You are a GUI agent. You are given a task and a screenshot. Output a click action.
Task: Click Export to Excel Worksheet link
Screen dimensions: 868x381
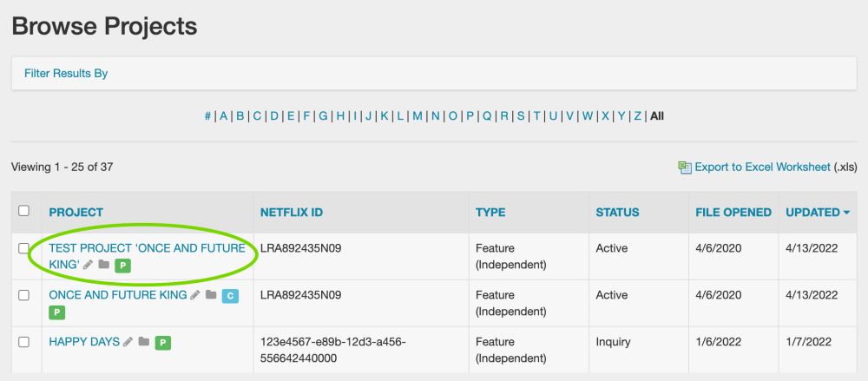click(x=762, y=167)
